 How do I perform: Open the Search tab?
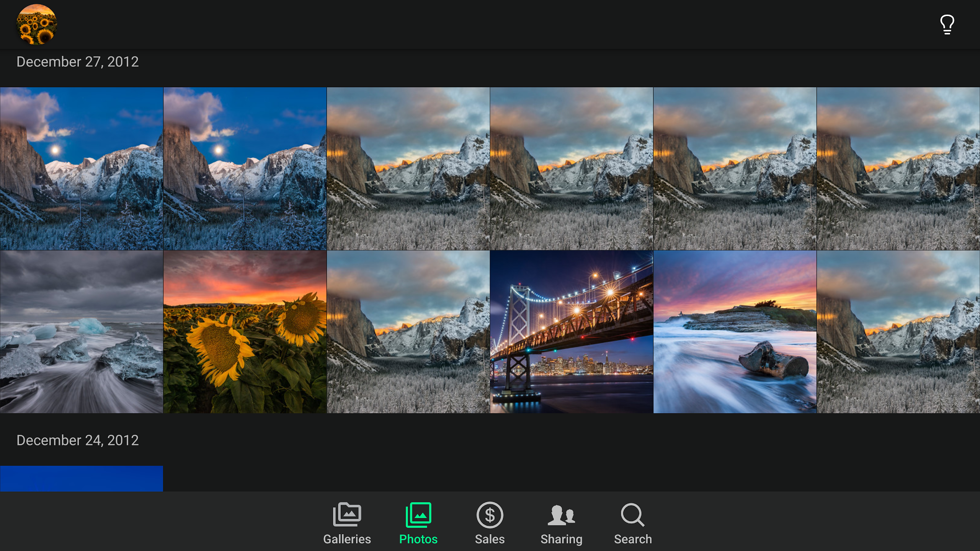click(633, 523)
